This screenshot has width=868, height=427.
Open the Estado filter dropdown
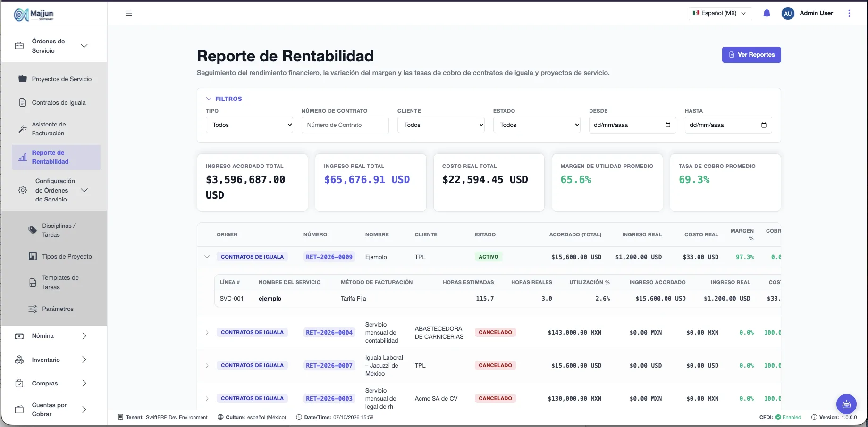pos(537,125)
